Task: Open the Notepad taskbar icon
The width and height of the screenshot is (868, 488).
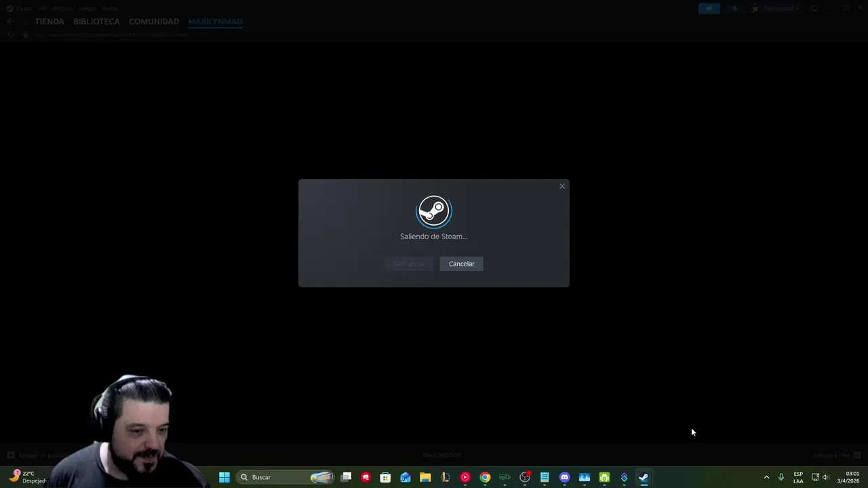Action: (x=545, y=477)
